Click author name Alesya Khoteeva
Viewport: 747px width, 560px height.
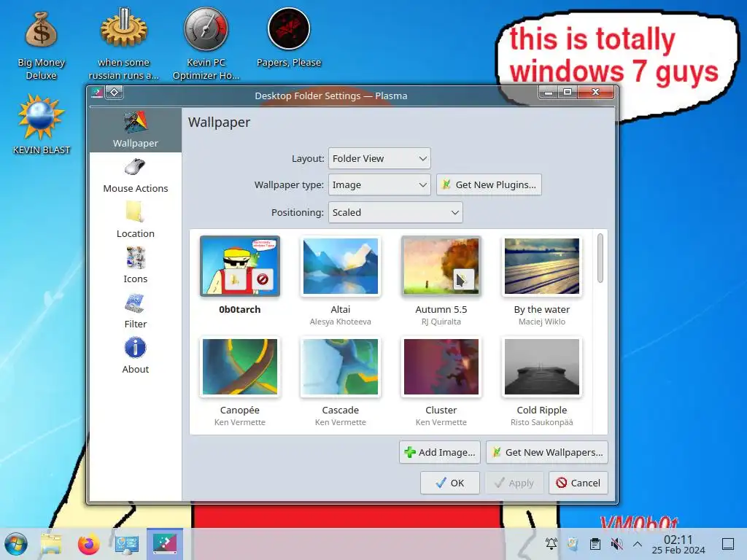point(340,322)
